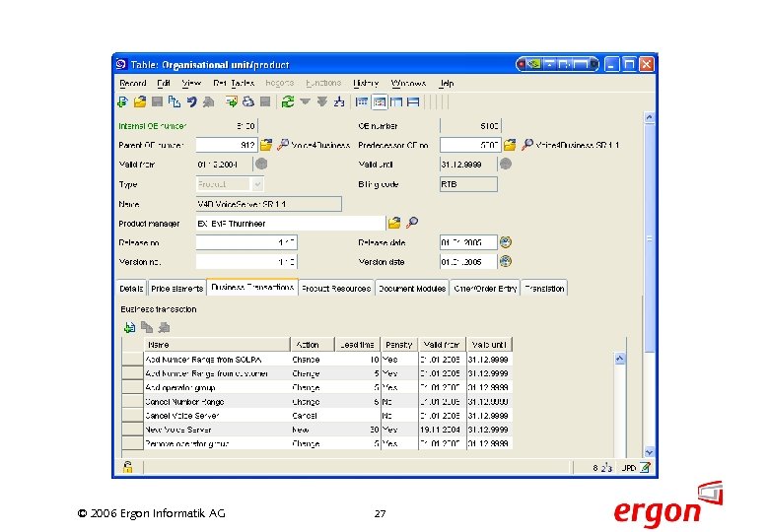Click the vertical split view toolbar icon

(396, 101)
